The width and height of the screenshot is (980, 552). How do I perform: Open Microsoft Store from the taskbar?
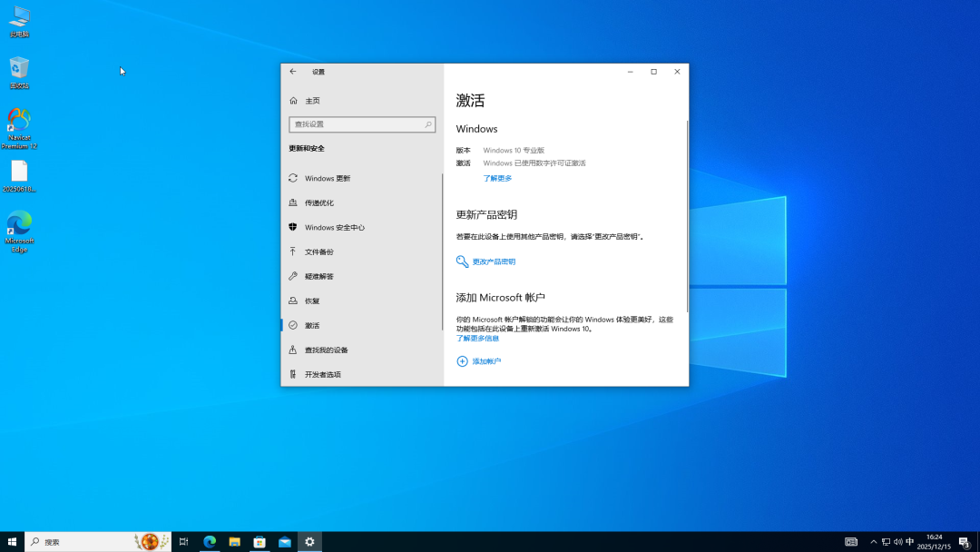point(260,542)
